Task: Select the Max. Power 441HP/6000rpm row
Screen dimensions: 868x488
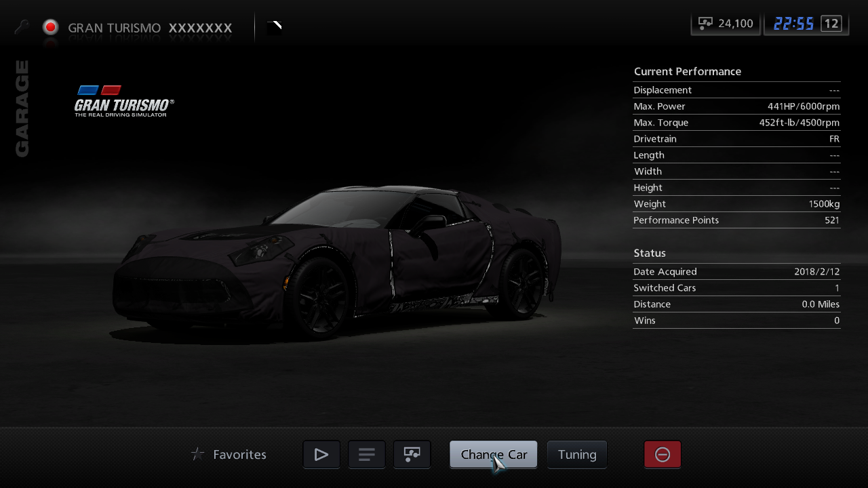Action: click(736, 106)
